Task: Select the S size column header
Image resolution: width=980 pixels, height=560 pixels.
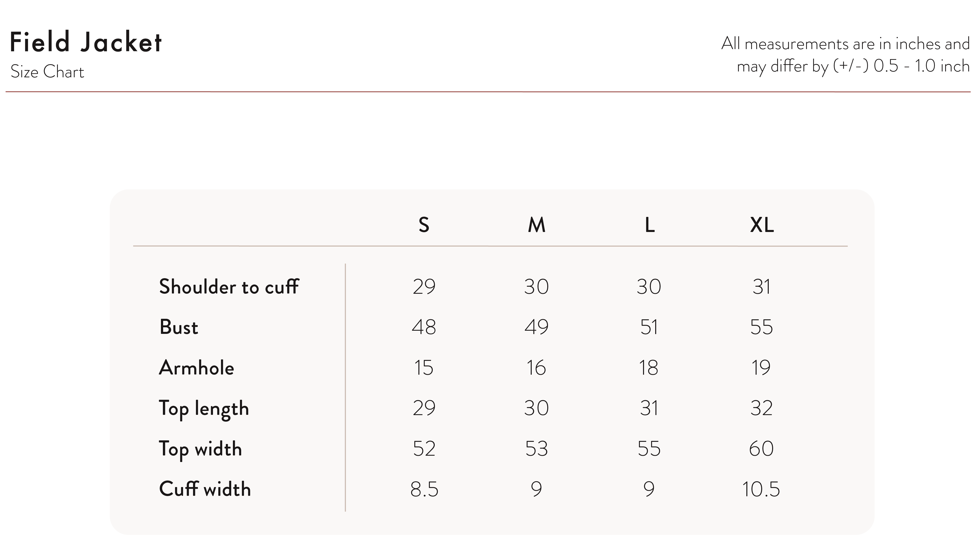Action: click(424, 225)
